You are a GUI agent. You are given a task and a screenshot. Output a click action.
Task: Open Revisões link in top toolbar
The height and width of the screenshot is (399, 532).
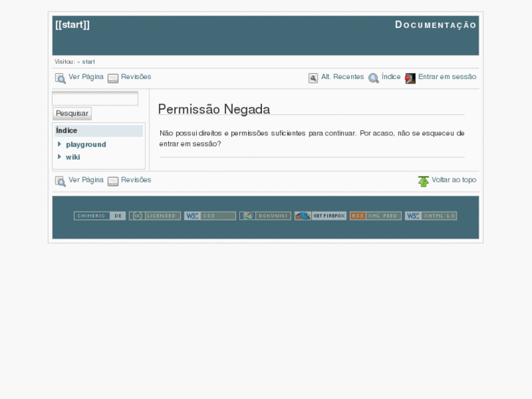(136, 77)
